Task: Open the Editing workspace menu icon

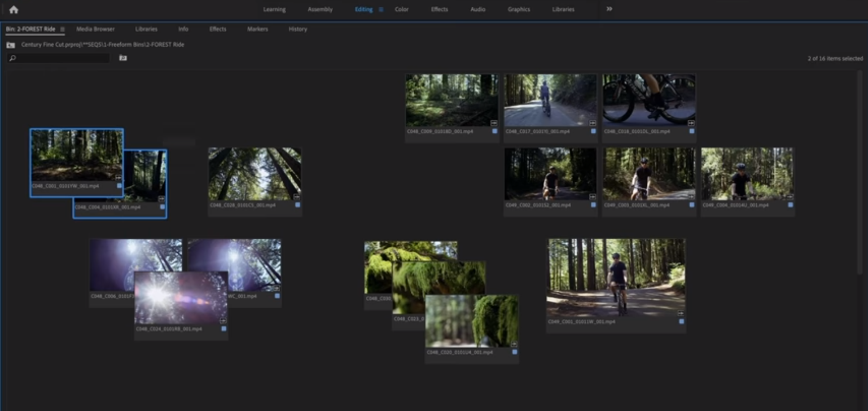Action: click(381, 9)
